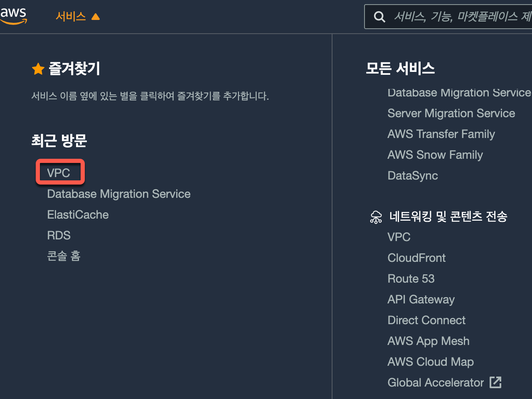Click the 즐겨찾기 favorites star icon

(38, 69)
